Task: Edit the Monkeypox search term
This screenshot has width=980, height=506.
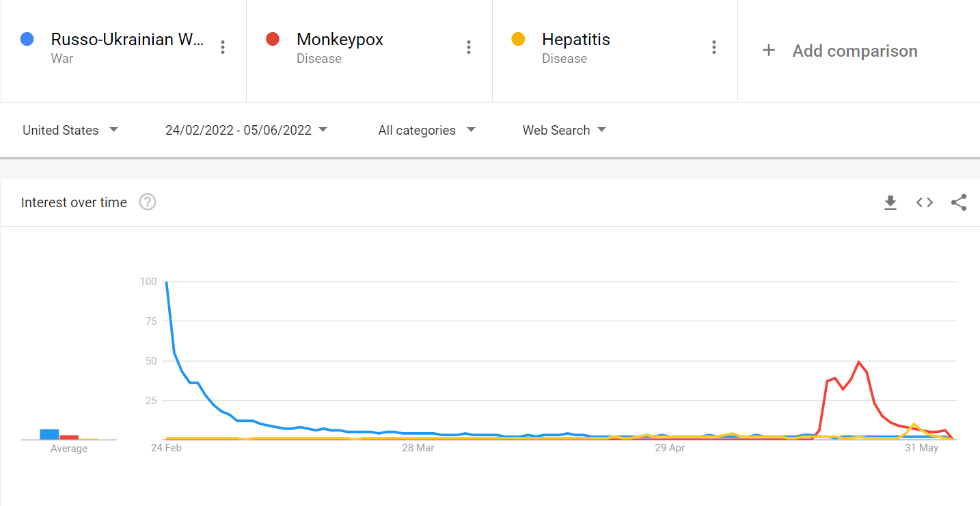Action: pyautogui.click(x=340, y=40)
